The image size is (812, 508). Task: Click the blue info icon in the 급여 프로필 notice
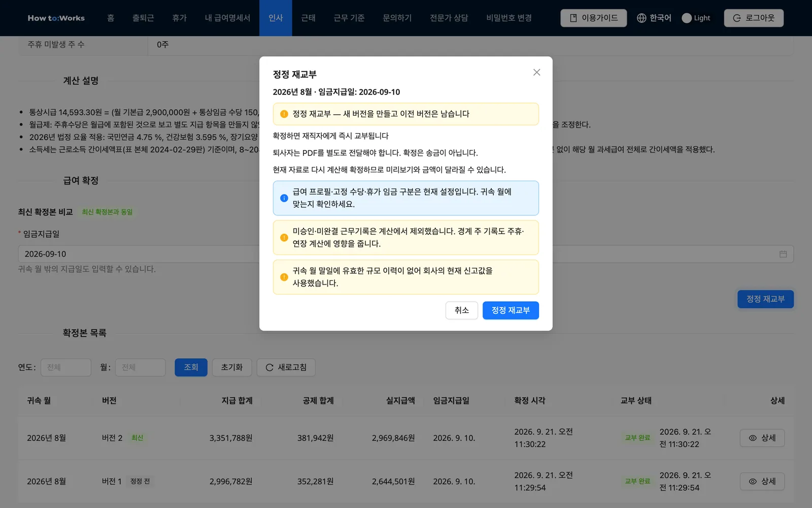[x=284, y=198]
